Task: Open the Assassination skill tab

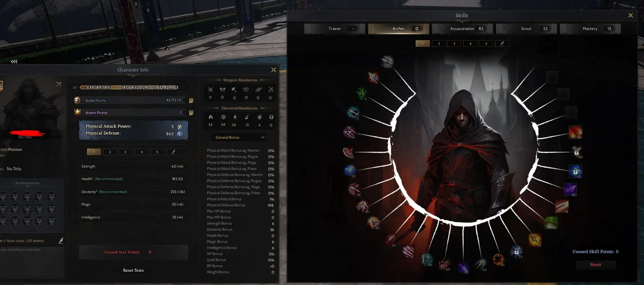Action: [463, 28]
